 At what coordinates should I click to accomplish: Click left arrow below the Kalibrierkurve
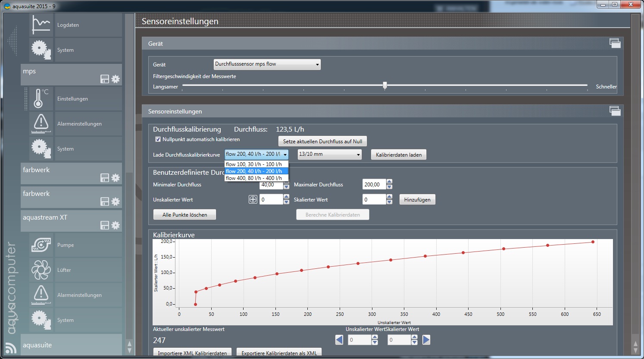coord(339,340)
